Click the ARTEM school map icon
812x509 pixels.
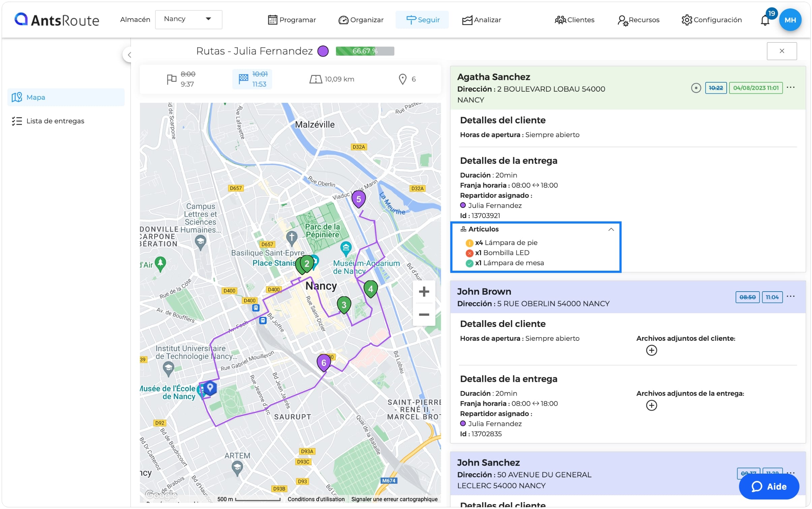237,468
